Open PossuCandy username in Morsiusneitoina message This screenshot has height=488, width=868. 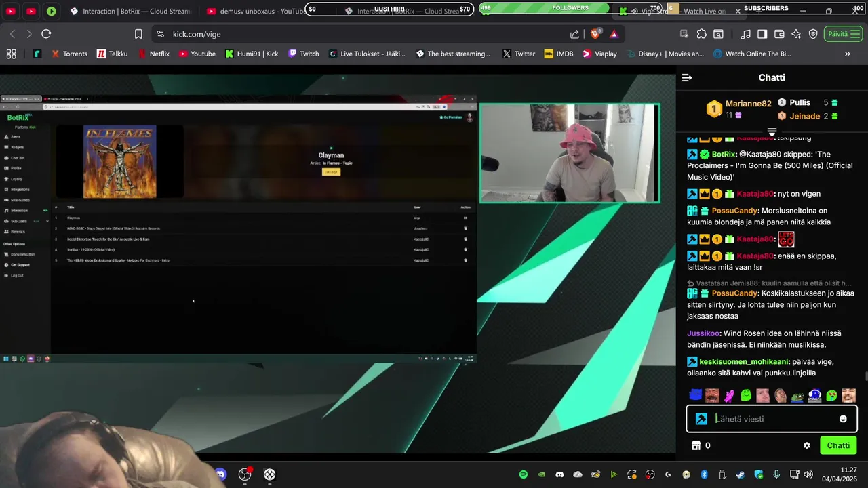coord(734,211)
